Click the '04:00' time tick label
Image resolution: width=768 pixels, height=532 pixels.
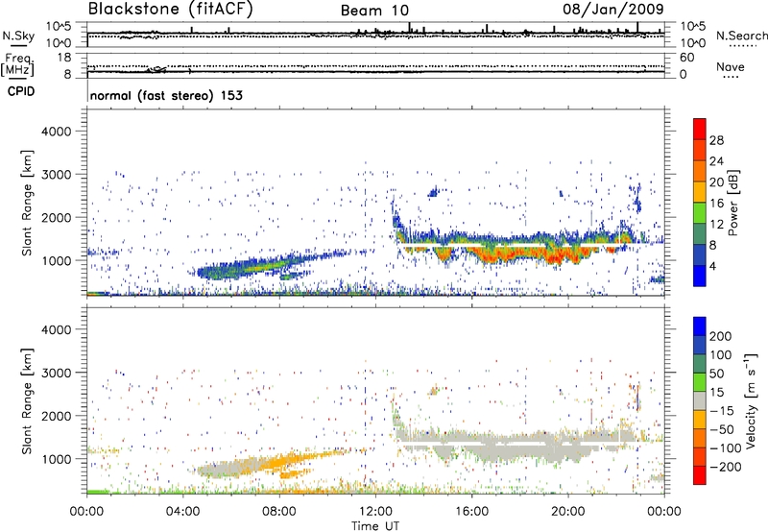pos(182,512)
